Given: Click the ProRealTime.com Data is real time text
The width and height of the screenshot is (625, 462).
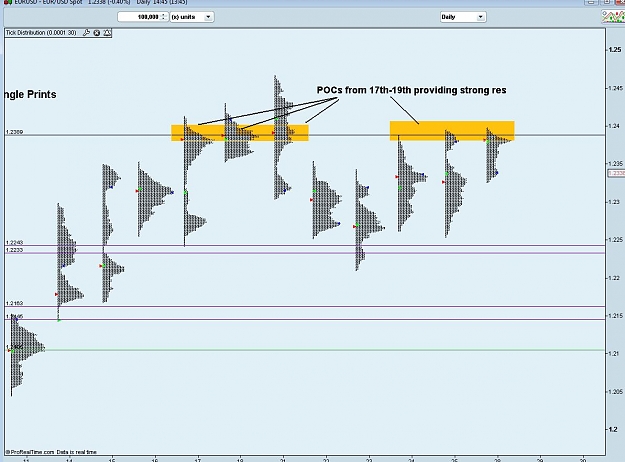Looking at the screenshot, I should [51, 452].
